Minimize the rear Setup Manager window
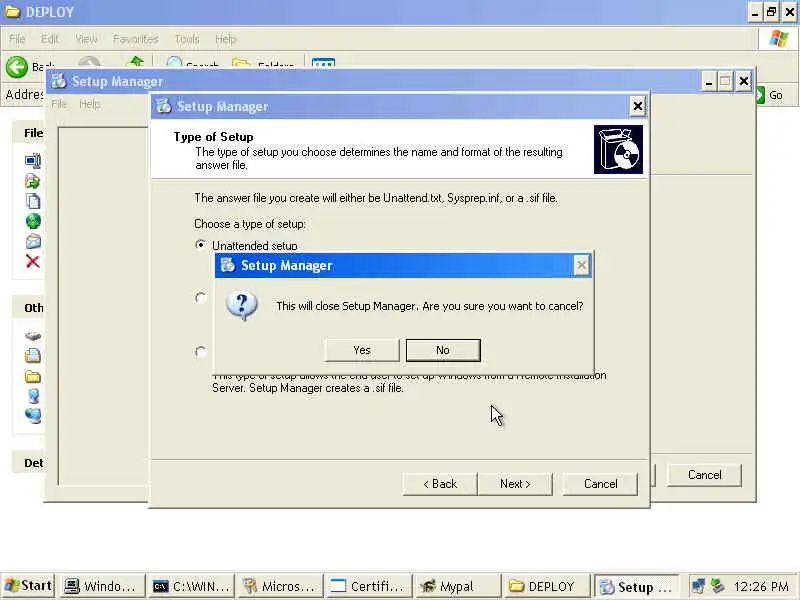The image size is (800, 600). coord(708,82)
